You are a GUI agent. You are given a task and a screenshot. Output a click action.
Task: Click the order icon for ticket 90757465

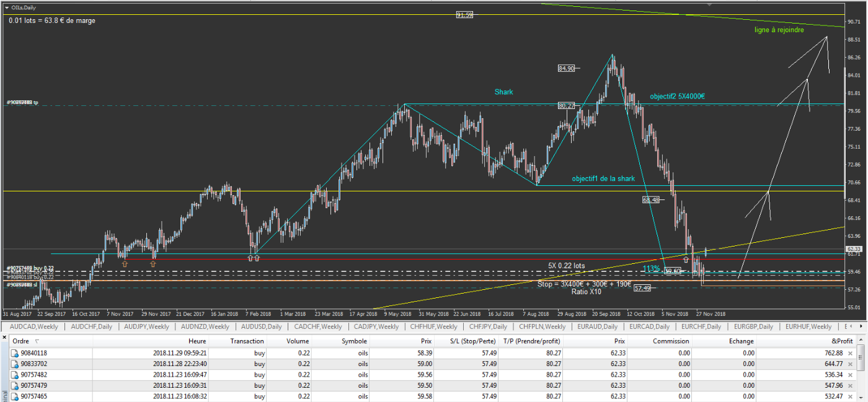[15, 396]
